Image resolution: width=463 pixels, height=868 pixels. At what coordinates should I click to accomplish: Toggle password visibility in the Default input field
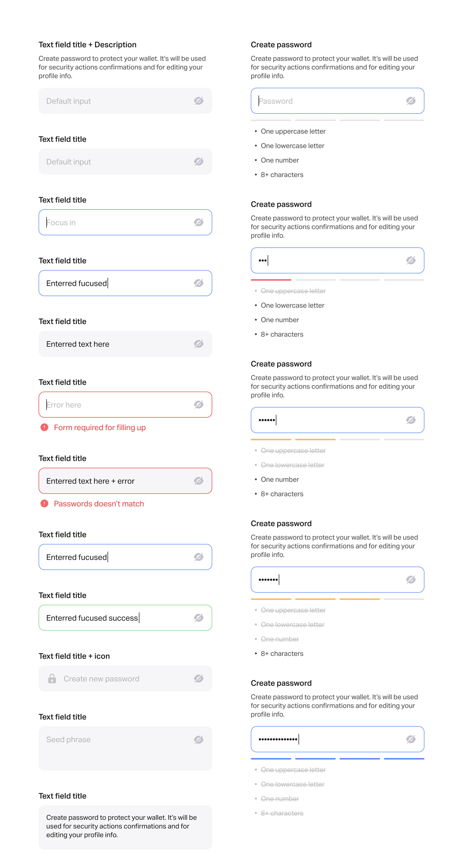pos(198,101)
